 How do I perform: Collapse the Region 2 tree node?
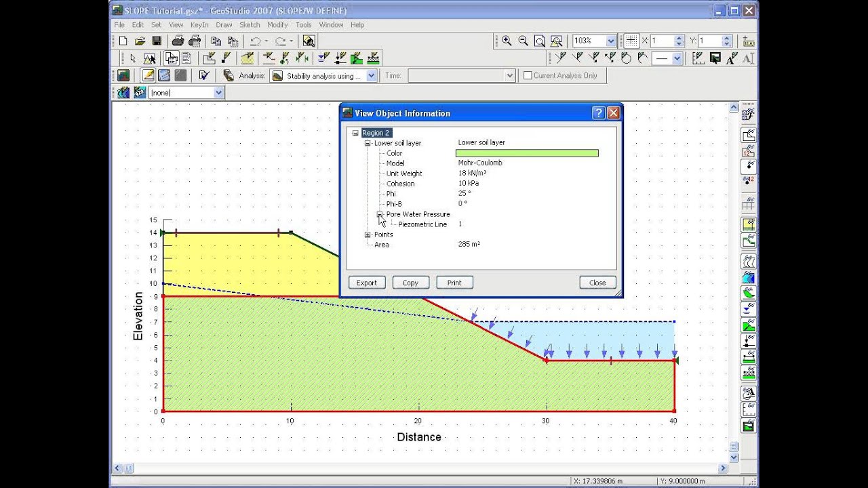coord(355,133)
